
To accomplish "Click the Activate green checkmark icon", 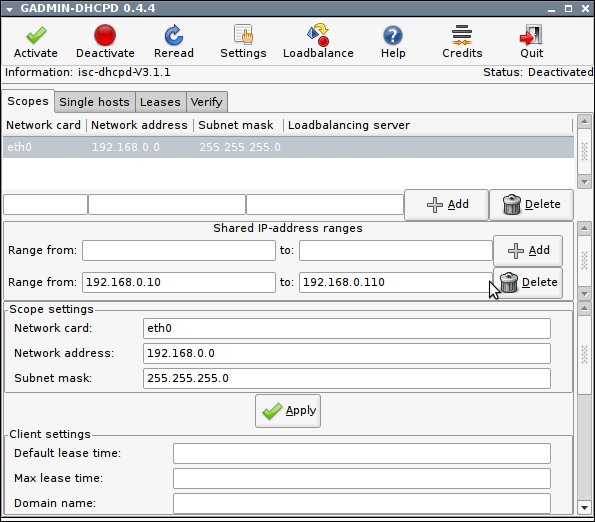I will point(36,35).
